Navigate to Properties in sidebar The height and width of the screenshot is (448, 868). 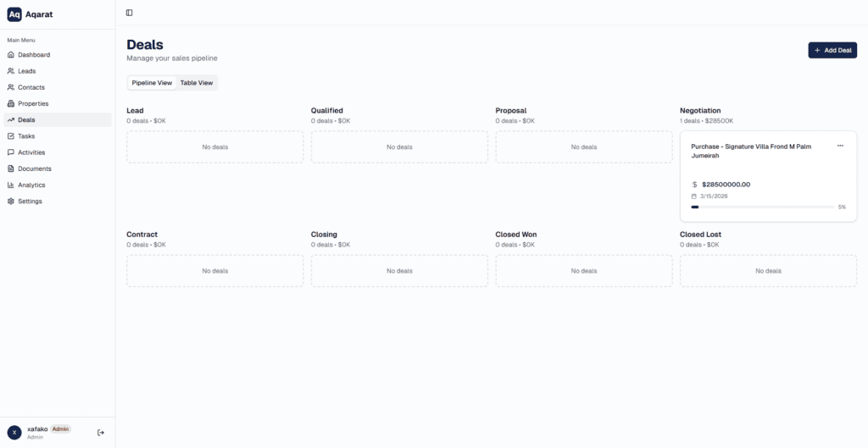(33, 103)
